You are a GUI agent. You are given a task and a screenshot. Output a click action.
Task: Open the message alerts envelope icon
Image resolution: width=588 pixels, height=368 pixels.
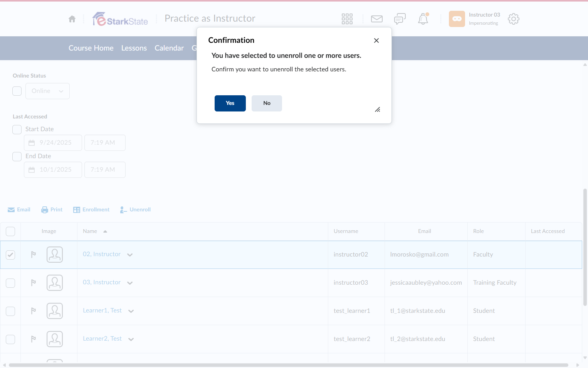pos(377,19)
